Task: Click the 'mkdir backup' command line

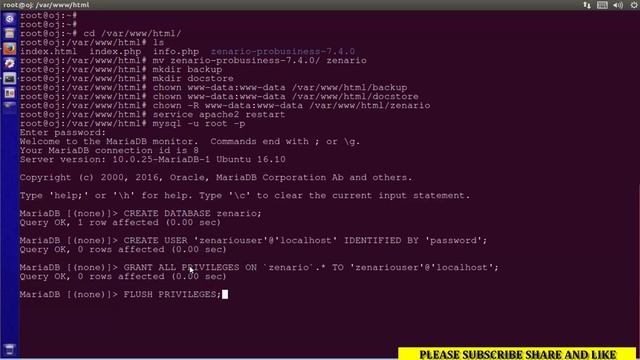Action: tap(187, 69)
